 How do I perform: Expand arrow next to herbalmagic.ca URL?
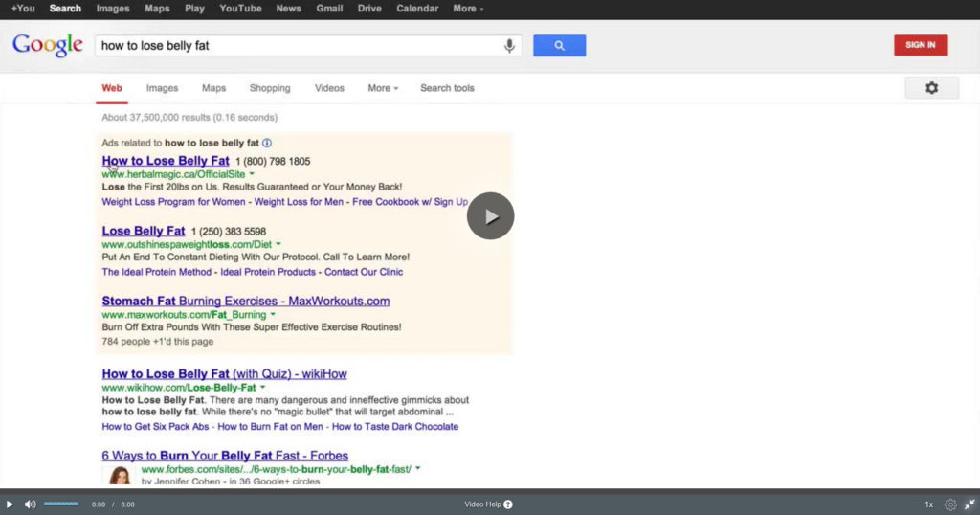click(x=252, y=174)
